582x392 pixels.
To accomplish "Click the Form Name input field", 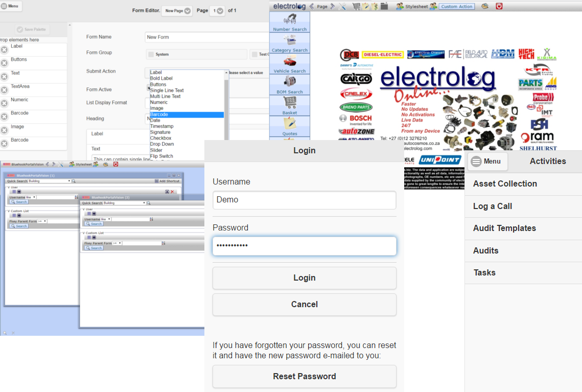I will click(207, 37).
